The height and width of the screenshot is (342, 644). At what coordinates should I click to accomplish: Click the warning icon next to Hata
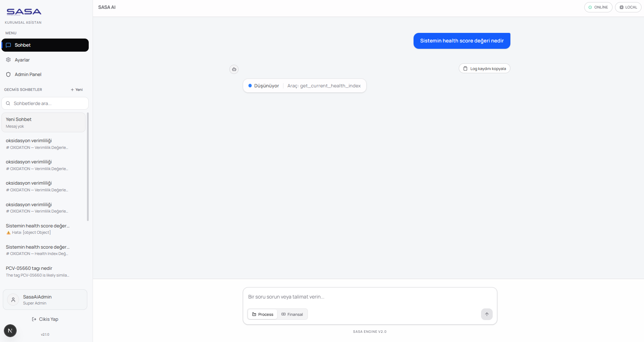[8, 233]
